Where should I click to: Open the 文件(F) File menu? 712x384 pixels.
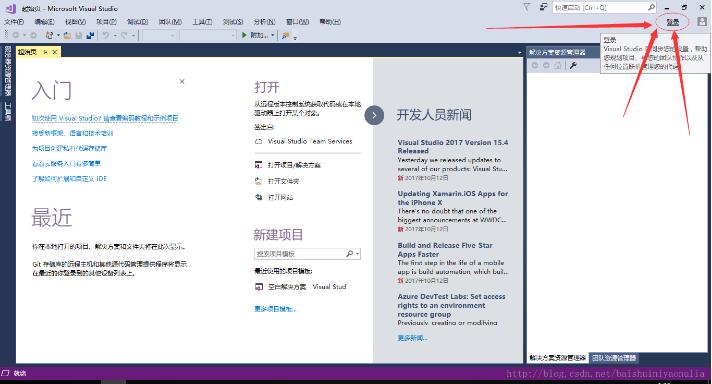[14, 22]
